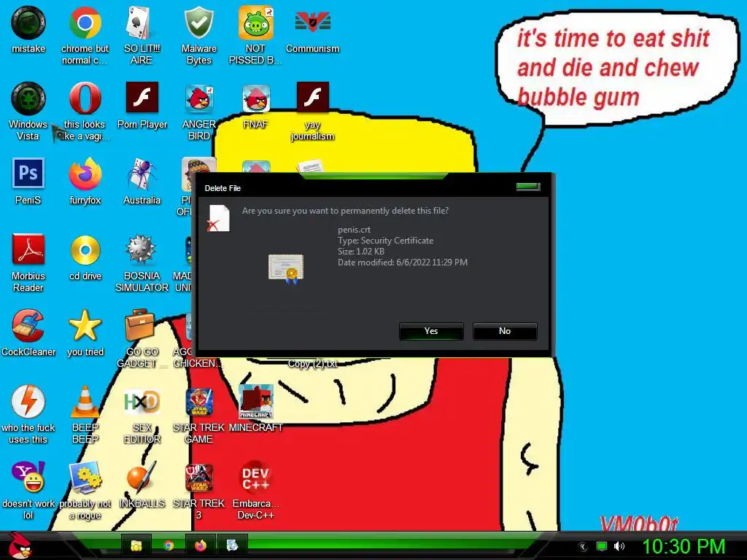
Task: Open the 'Australia' spider solitaire icon
Action: coord(142,174)
